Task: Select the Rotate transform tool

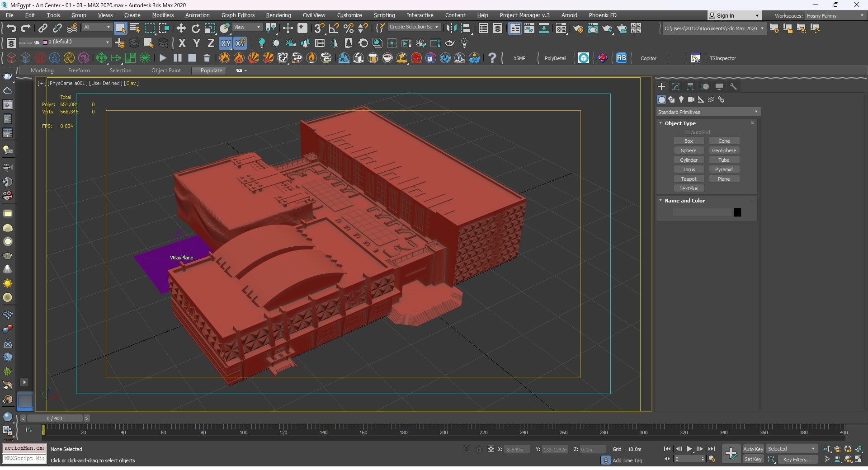Action: tap(195, 28)
